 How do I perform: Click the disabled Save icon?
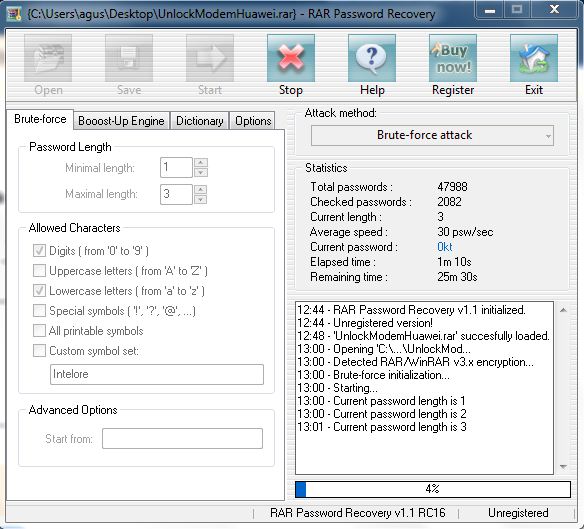coord(129,58)
